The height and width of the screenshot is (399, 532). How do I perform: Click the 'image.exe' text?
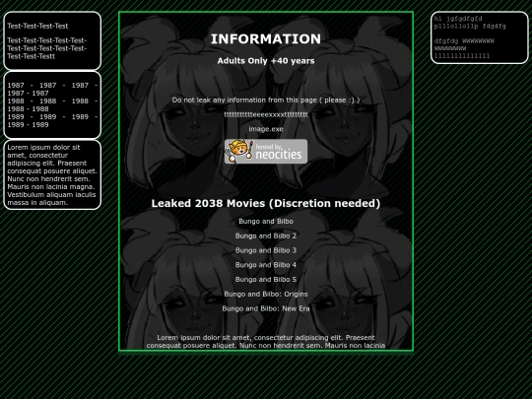266,129
